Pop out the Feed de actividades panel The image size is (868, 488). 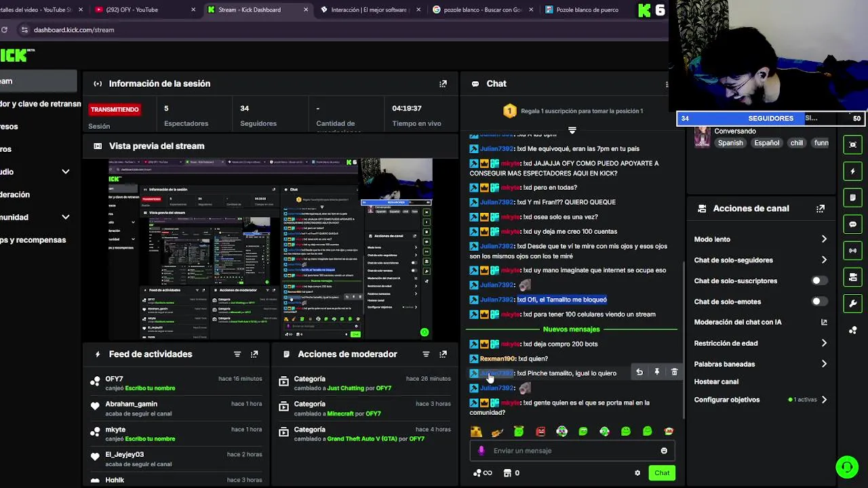click(254, 354)
